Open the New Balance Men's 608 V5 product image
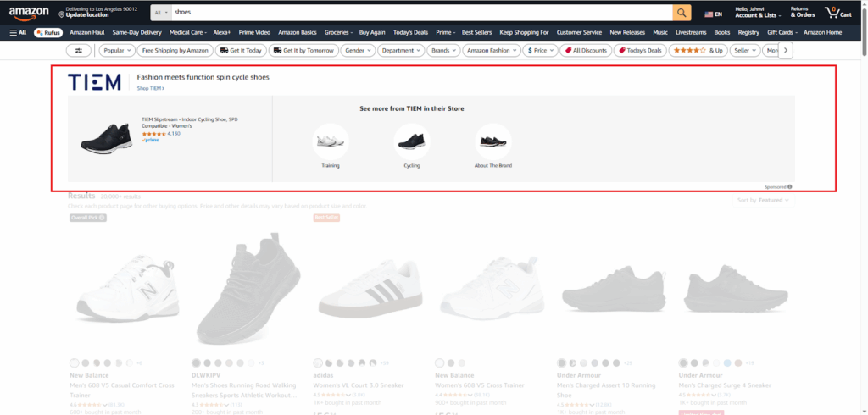 (x=127, y=288)
